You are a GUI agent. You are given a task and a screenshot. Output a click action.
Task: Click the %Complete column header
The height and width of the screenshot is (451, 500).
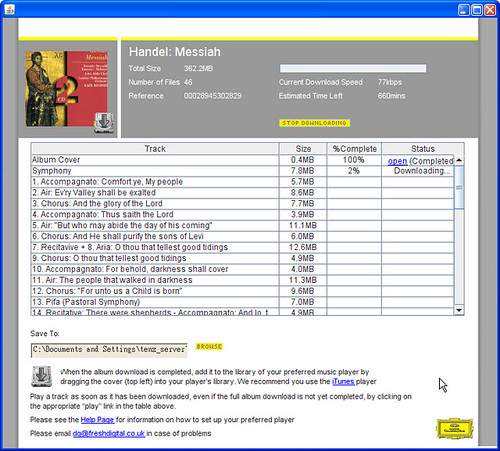354,149
